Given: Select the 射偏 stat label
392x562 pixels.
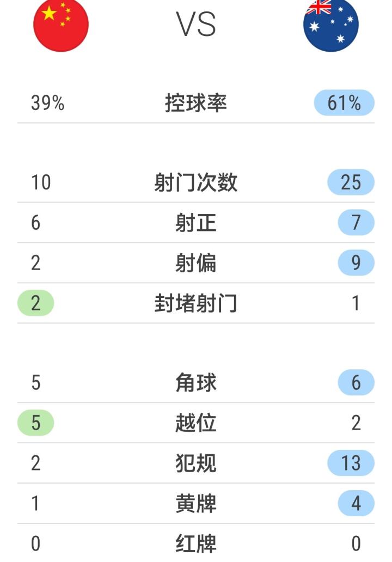Looking at the screenshot, I should coord(196,263).
